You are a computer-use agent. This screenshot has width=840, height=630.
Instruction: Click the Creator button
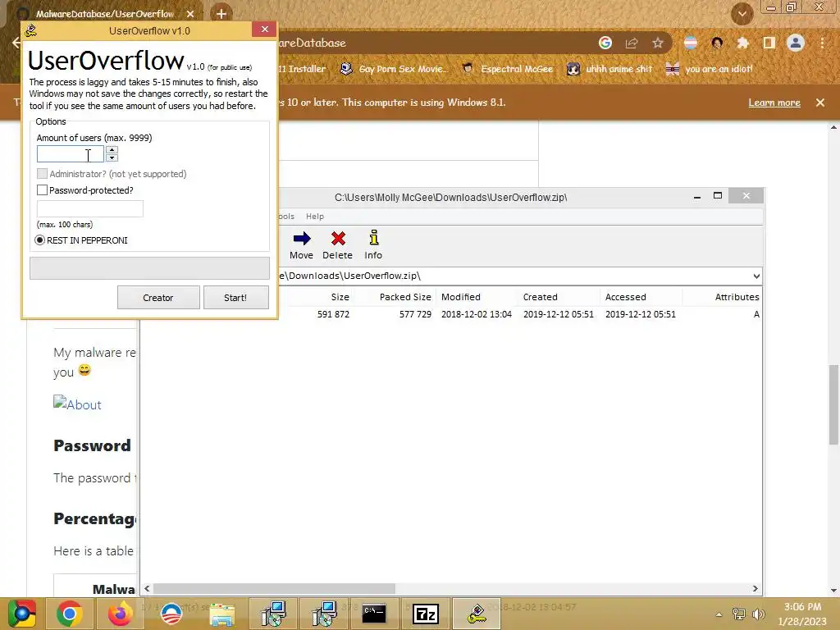[158, 297]
